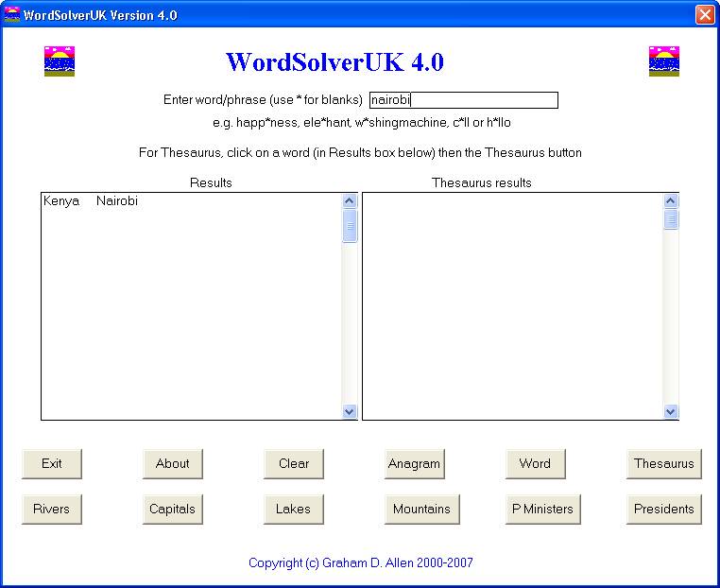
Task: Run the Anagram solver
Action: point(414,463)
